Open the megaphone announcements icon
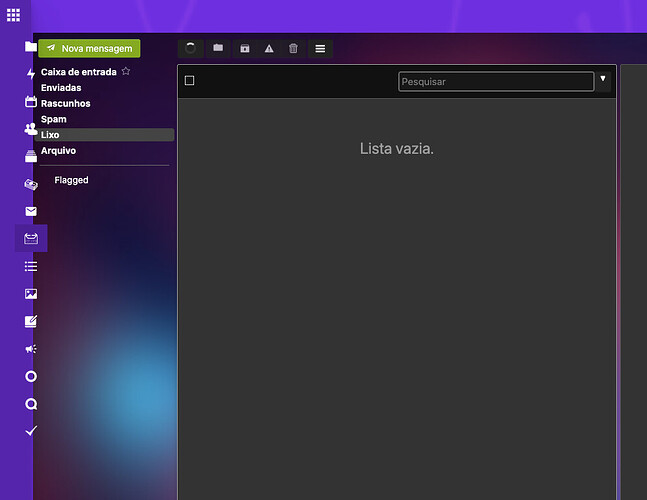The image size is (647, 500). coord(31,349)
